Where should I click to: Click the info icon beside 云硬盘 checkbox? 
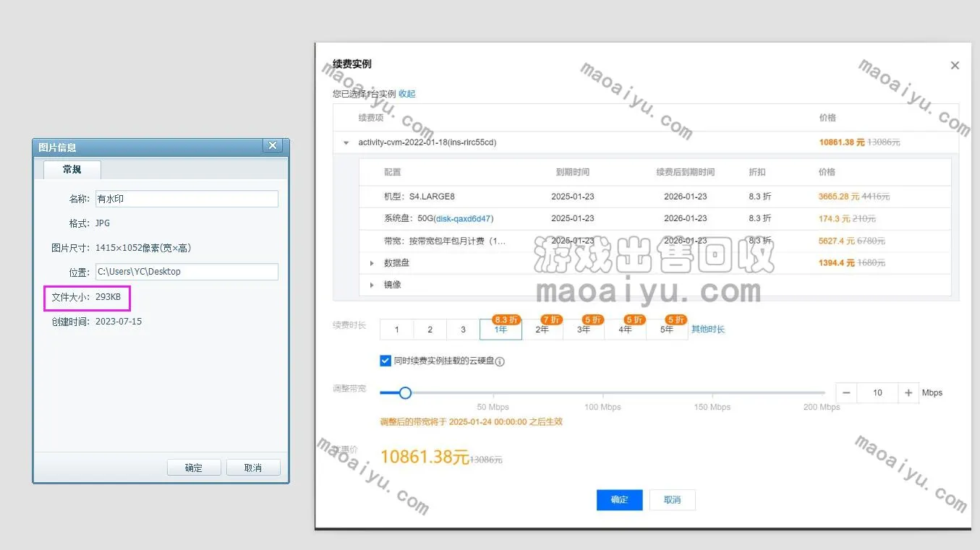[x=500, y=361]
